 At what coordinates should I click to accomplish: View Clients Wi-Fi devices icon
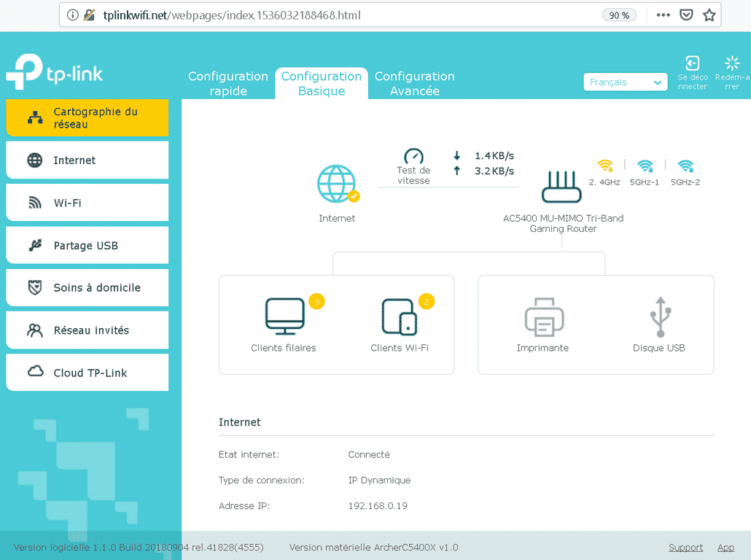[400, 316]
